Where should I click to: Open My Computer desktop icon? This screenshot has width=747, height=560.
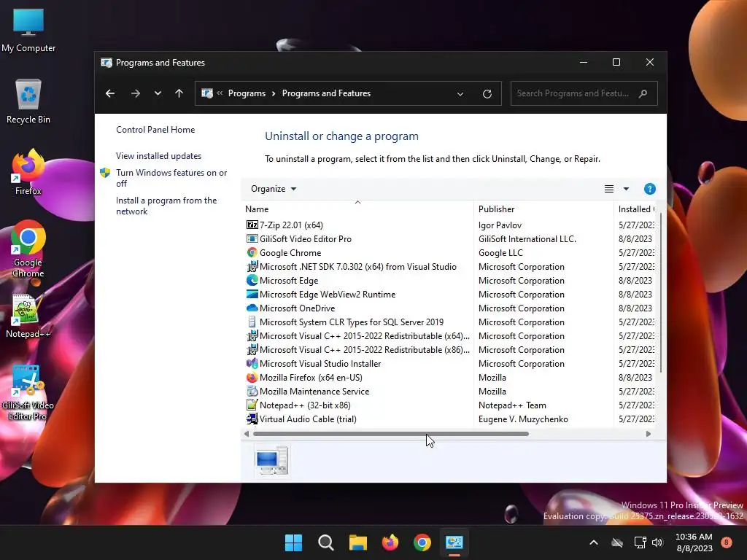tap(28, 31)
